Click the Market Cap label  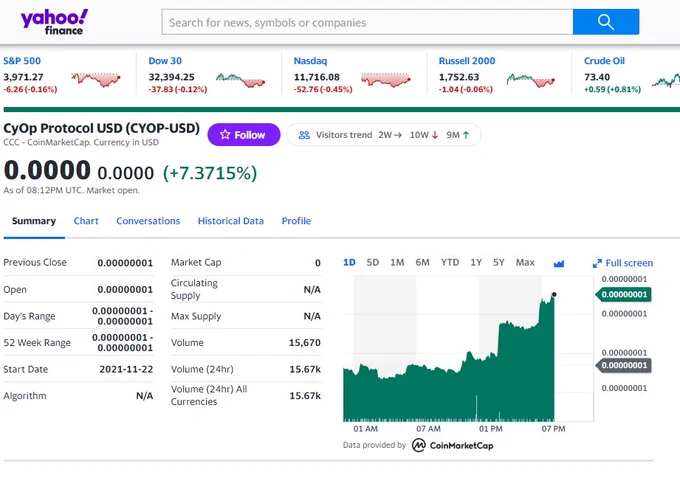196,262
